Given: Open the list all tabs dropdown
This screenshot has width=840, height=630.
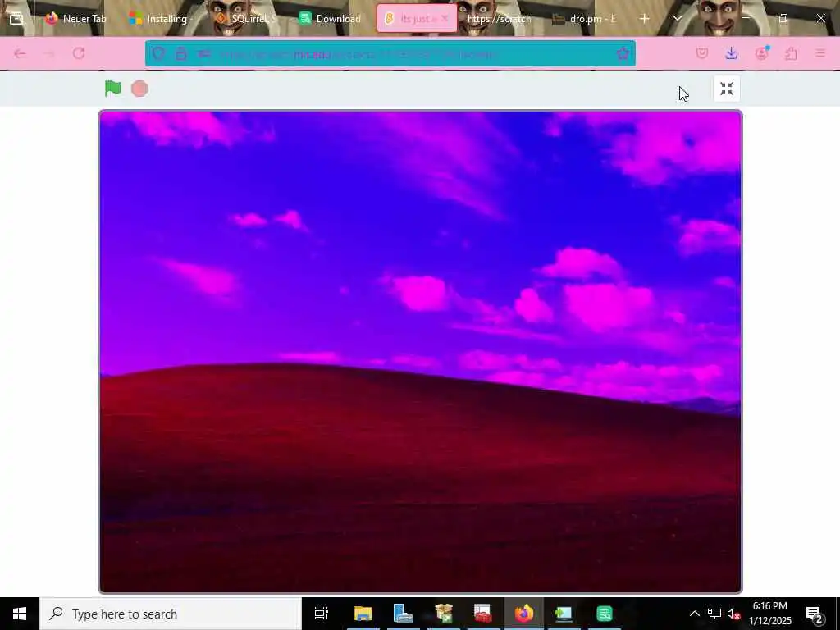Looking at the screenshot, I should [x=677, y=19].
